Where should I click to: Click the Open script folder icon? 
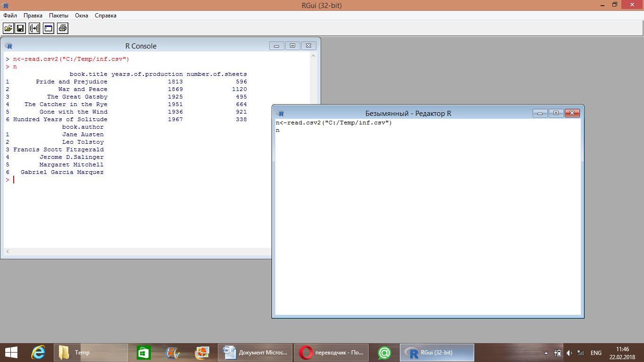pyautogui.click(x=8, y=28)
